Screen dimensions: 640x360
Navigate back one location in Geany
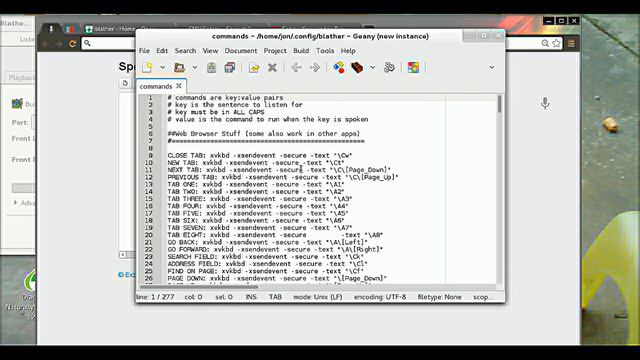tap(296, 67)
